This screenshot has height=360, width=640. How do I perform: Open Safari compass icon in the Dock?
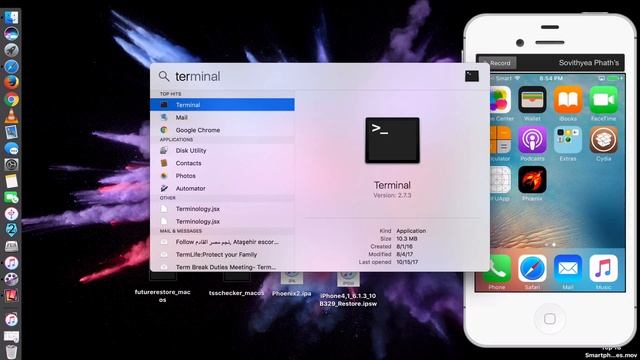11,66
